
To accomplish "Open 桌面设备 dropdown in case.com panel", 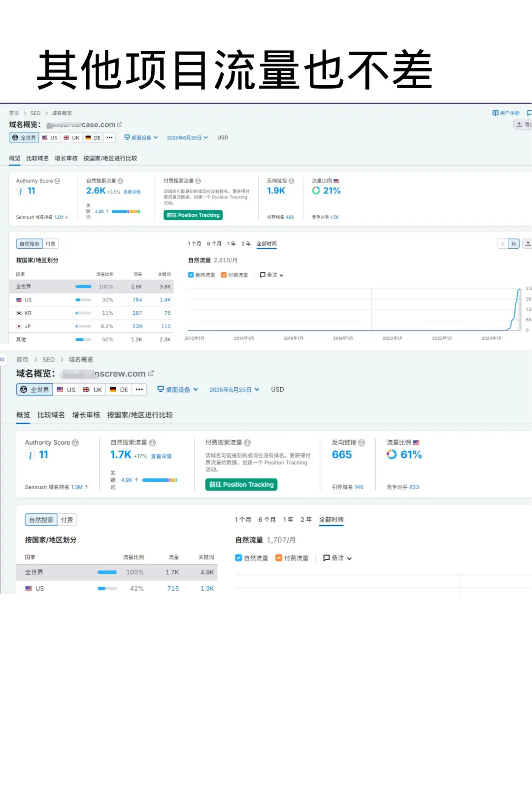I will (141, 137).
